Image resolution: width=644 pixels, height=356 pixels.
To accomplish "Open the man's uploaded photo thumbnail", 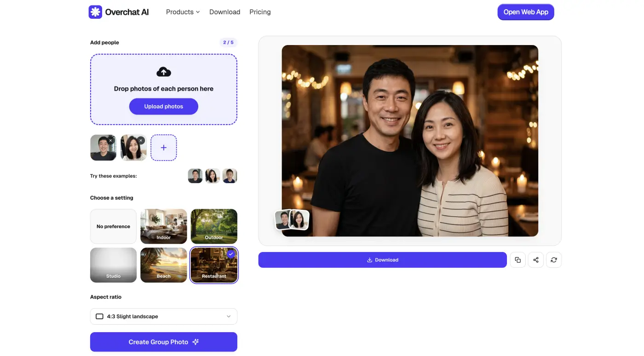I will click(103, 148).
